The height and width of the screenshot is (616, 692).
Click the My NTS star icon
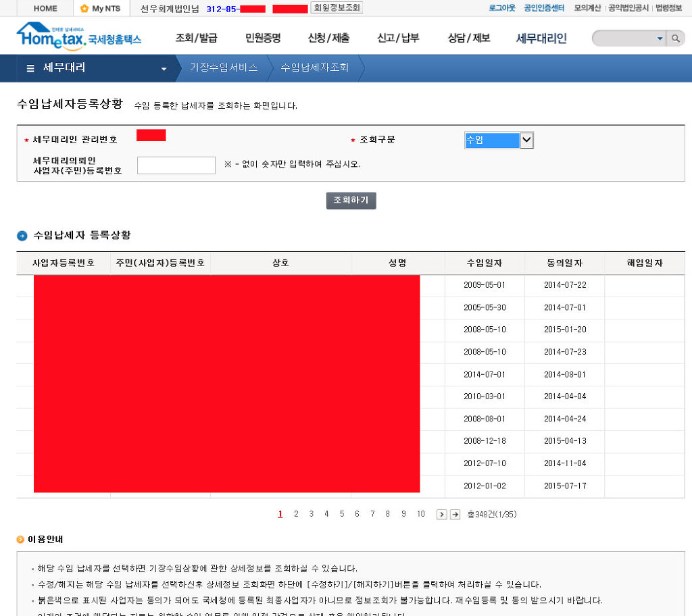pos(84,8)
